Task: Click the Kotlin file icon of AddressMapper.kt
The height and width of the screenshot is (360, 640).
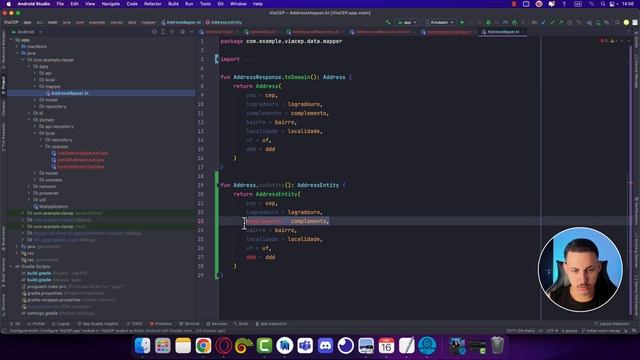Action: tap(48, 93)
